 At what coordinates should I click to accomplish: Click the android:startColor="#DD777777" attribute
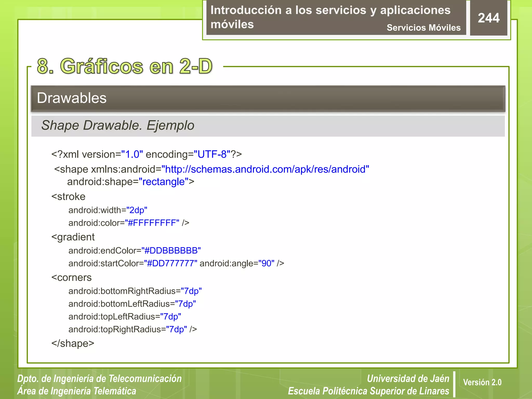coord(133,263)
